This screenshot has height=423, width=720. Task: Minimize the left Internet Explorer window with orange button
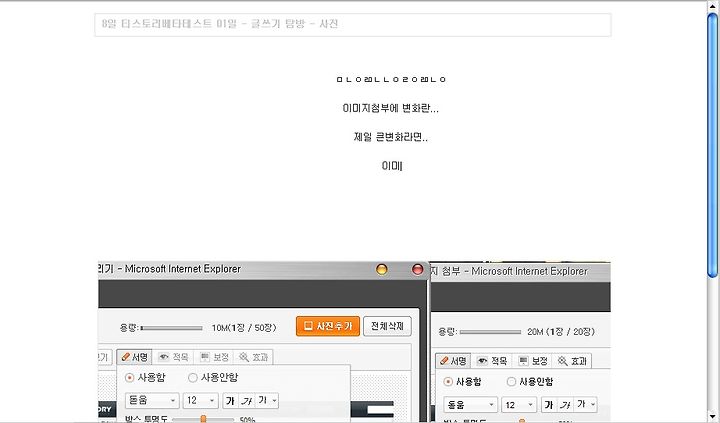click(x=382, y=269)
